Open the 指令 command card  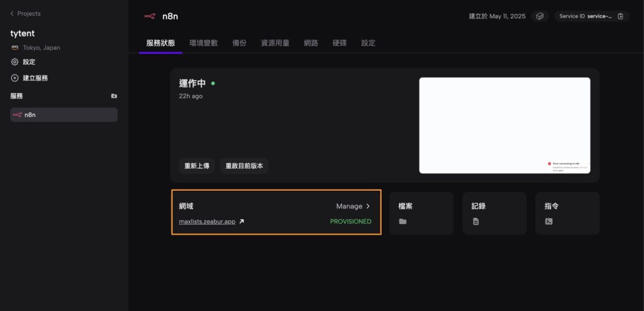[x=568, y=213]
